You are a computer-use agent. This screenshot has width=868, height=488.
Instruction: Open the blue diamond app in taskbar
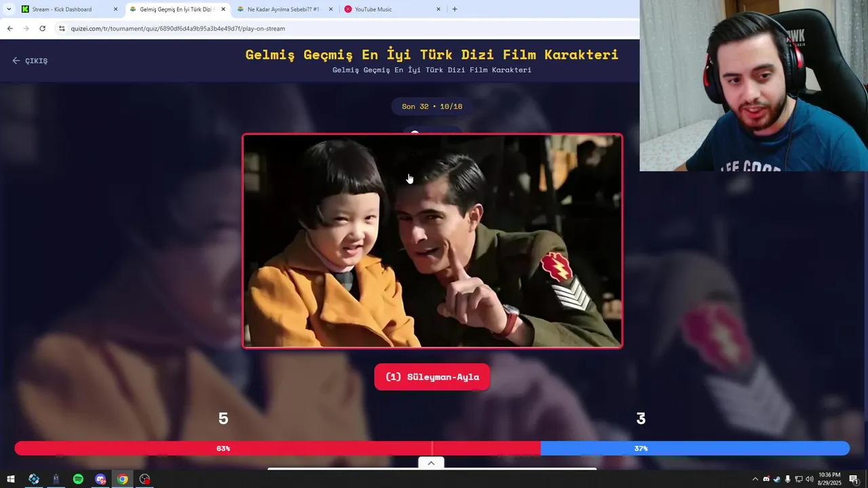[34, 479]
